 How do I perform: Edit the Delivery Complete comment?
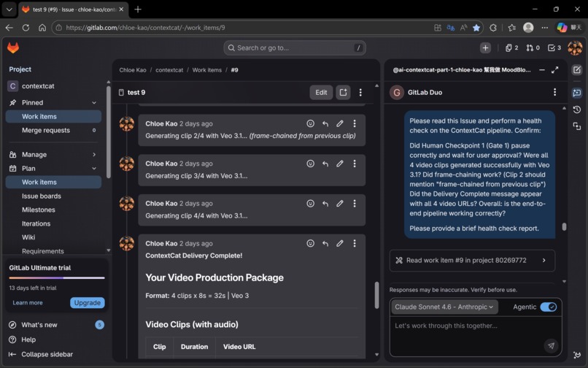pos(340,243)
